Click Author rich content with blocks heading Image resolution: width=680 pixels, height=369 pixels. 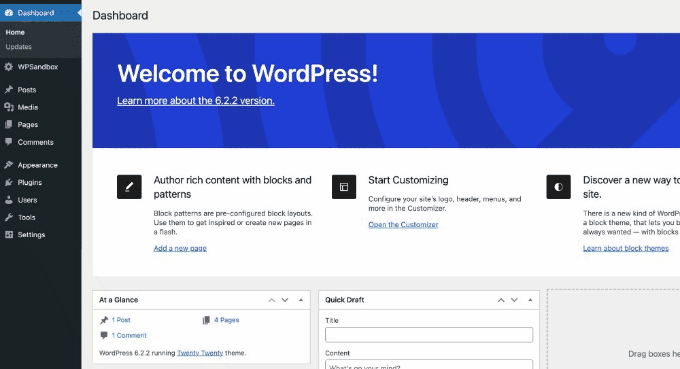[232, 187]
